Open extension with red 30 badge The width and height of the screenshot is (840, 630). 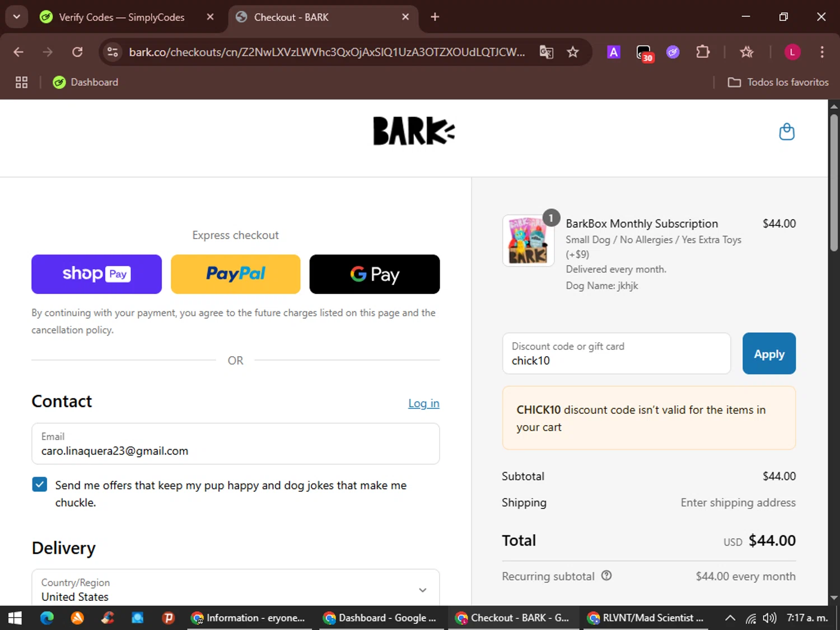click(x=645, y=53)
